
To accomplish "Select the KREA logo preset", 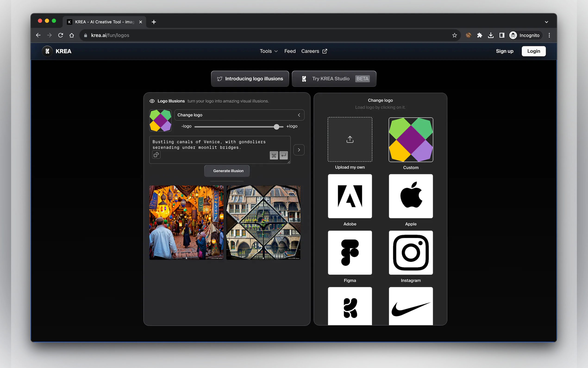I will 350,306.
